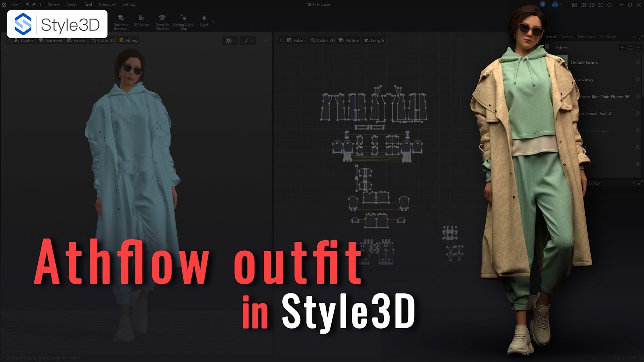
Task: Switch fabric list to list view
Action: click(638, 48)
